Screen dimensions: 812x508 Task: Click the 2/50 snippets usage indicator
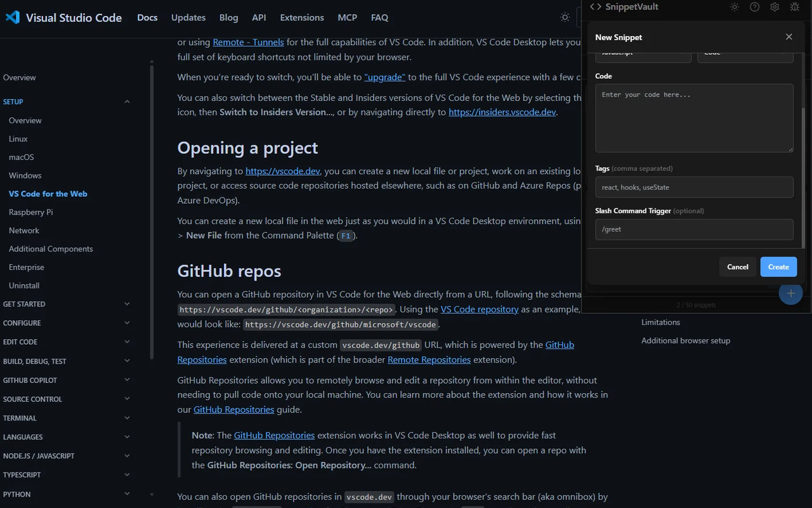point(696,305)
